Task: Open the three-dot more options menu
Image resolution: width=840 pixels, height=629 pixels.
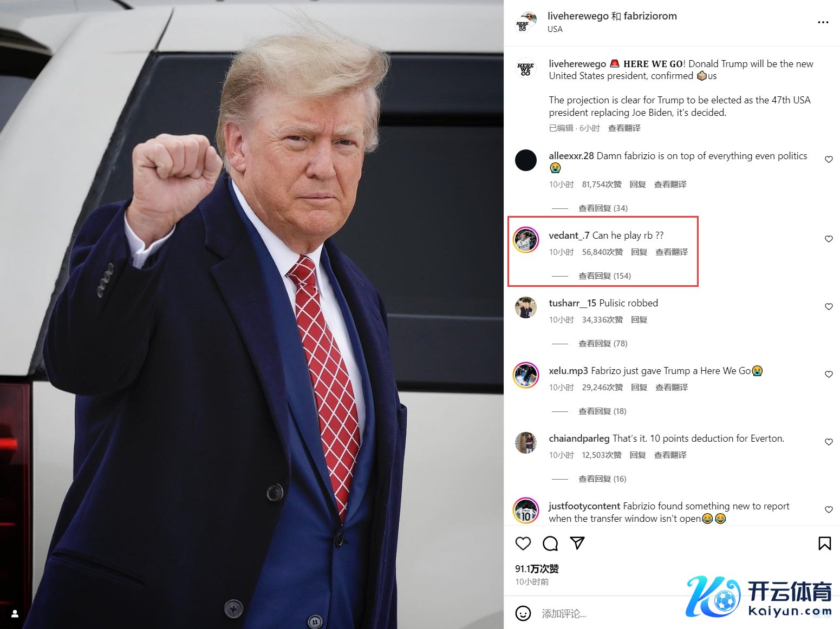Action: click(x=823, y=22)
